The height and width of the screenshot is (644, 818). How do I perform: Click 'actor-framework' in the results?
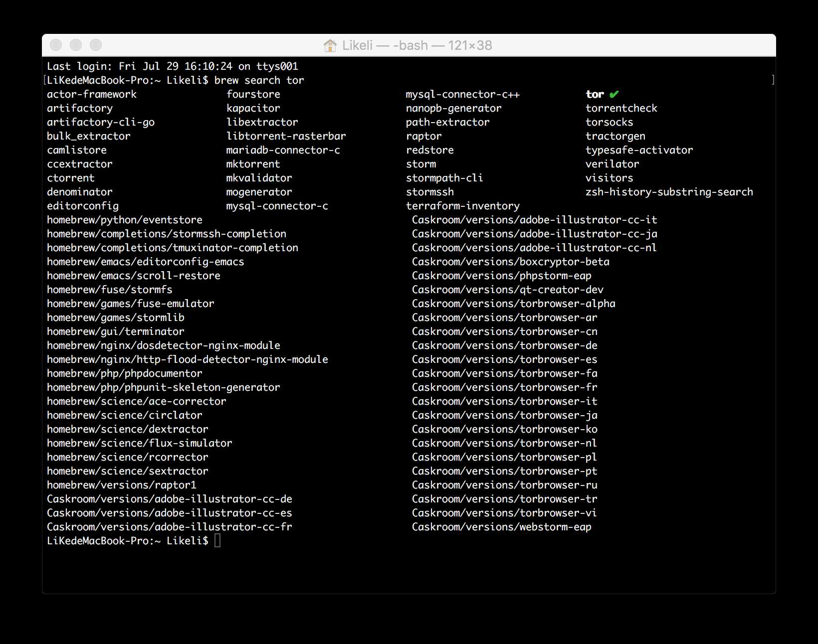pos(92,94)
